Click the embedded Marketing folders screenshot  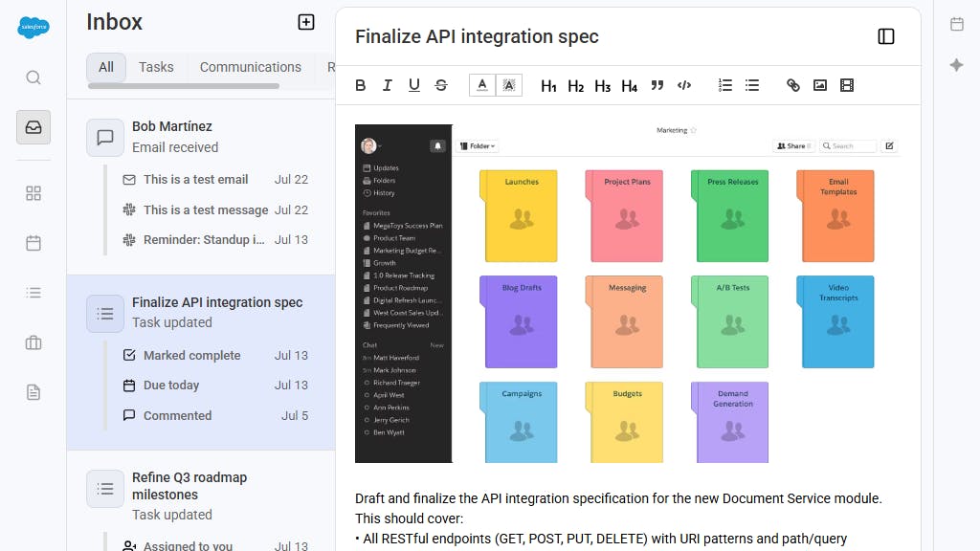[628, 293]
